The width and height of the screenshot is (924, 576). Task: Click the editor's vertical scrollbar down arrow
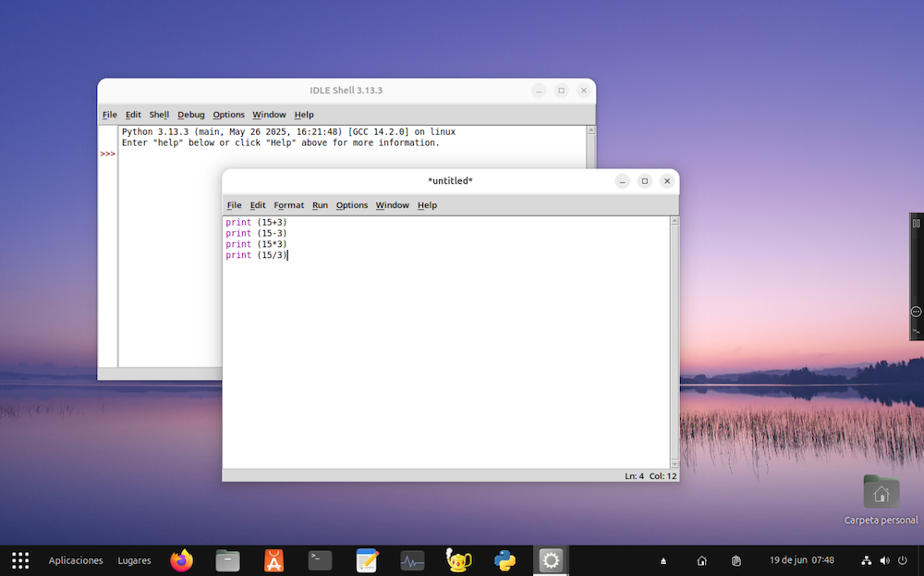point(675,462)
